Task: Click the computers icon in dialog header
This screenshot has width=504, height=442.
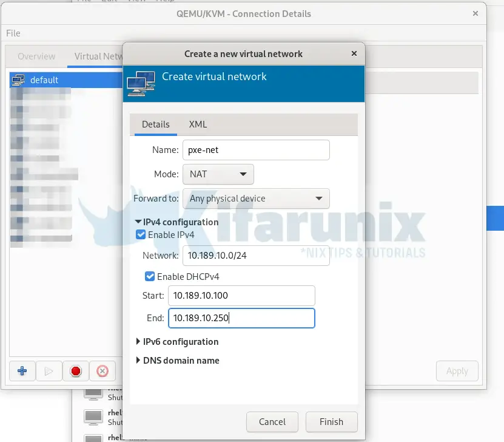Action: coord(141,84)
